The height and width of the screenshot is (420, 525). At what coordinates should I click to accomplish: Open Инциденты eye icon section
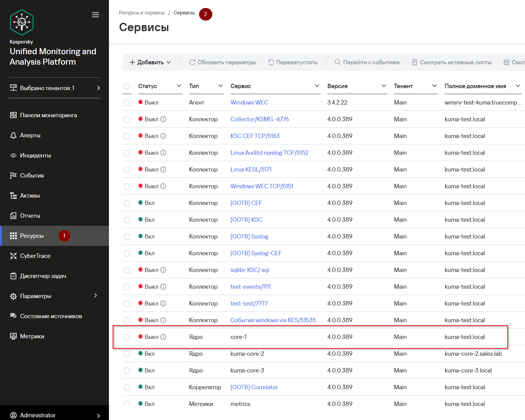13,155
